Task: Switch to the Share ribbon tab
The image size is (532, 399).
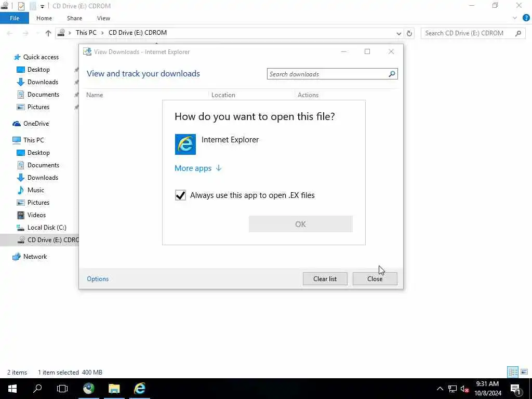Action: (x=74, y=18)
